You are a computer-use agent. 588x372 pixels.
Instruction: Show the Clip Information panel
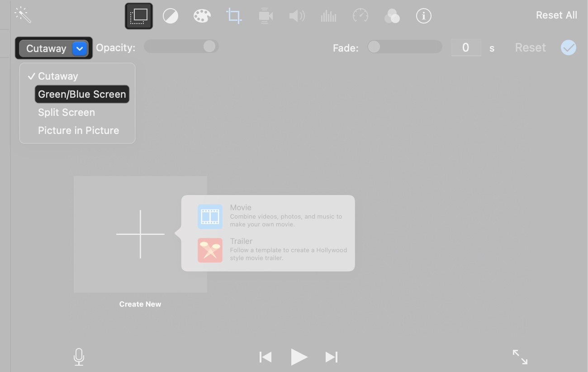423,15
